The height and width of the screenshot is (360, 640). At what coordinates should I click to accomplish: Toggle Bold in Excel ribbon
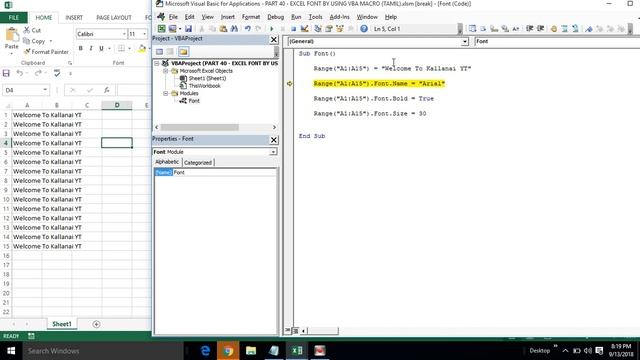click(x=80, y=48)
